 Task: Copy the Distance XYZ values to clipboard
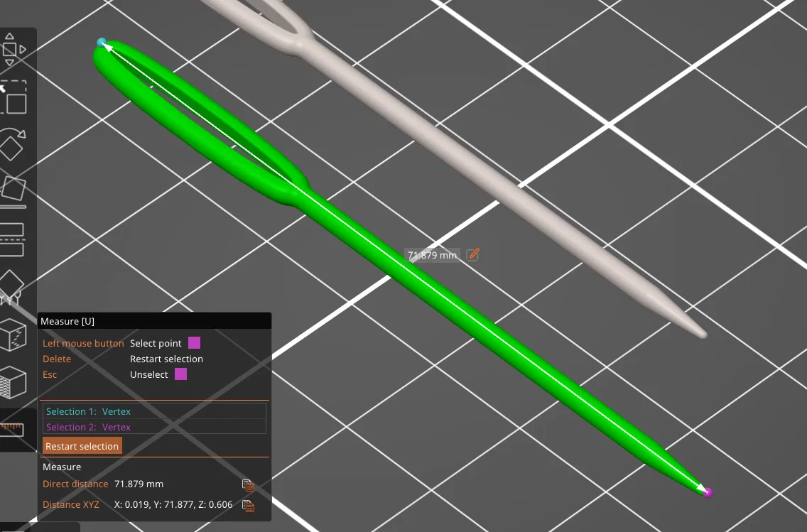coord(248,506)
